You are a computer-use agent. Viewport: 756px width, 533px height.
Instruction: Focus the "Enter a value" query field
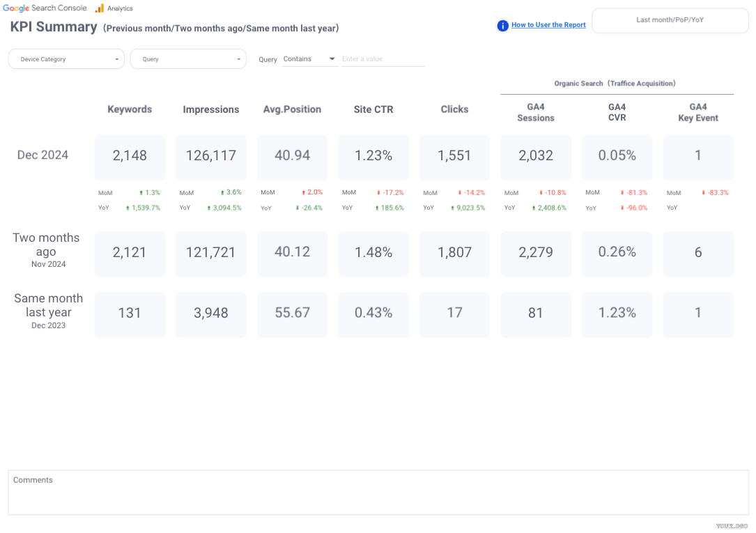point(383,59)
